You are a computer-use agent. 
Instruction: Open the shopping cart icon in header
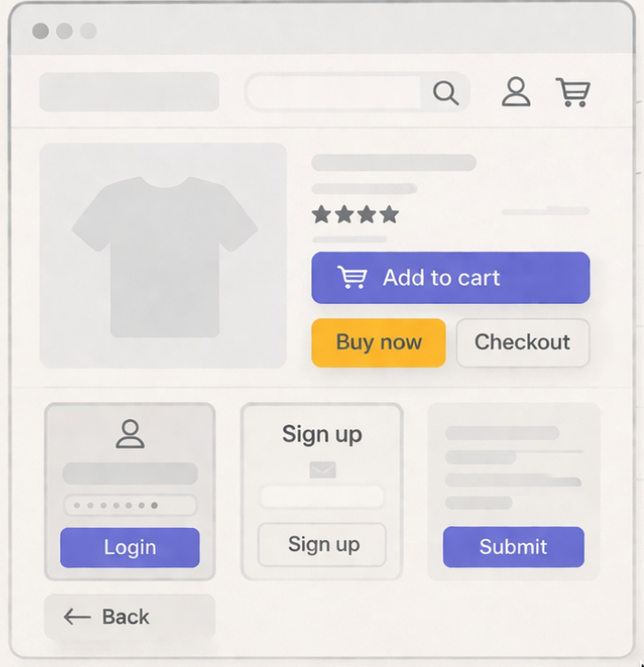click(573, 92)
